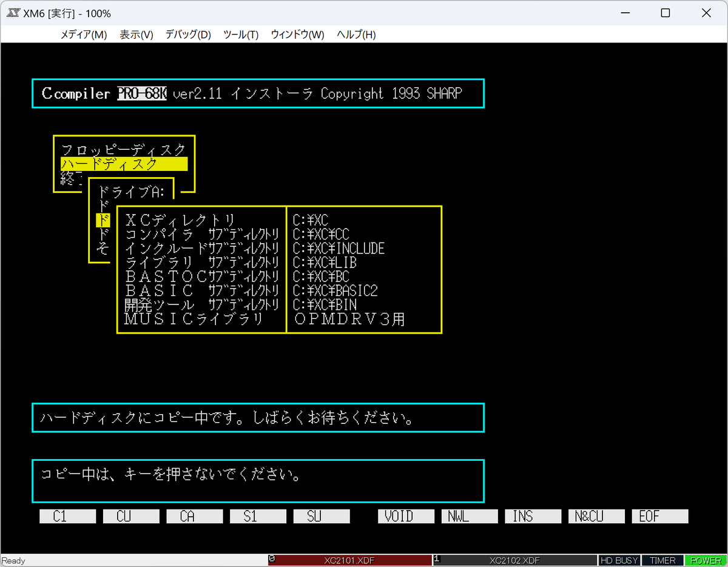Click the Ready status text

pyautogui.click(x=13, y=561)
